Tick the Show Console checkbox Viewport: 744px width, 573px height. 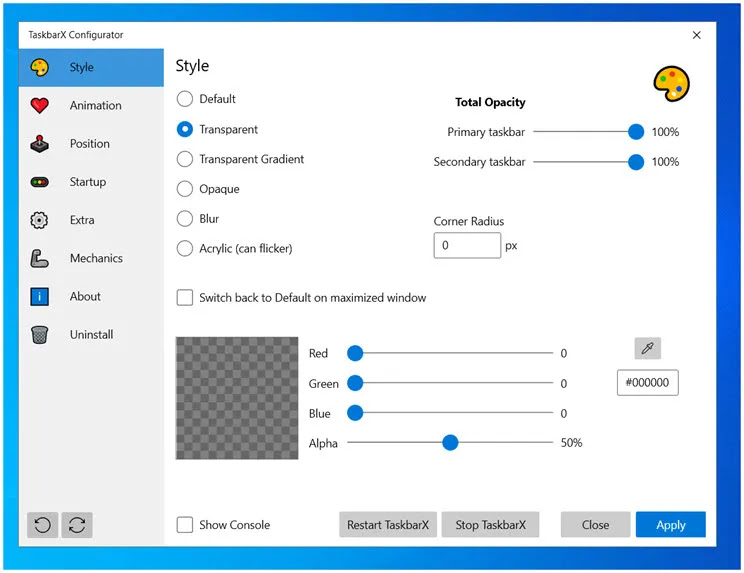coord(185,525)
